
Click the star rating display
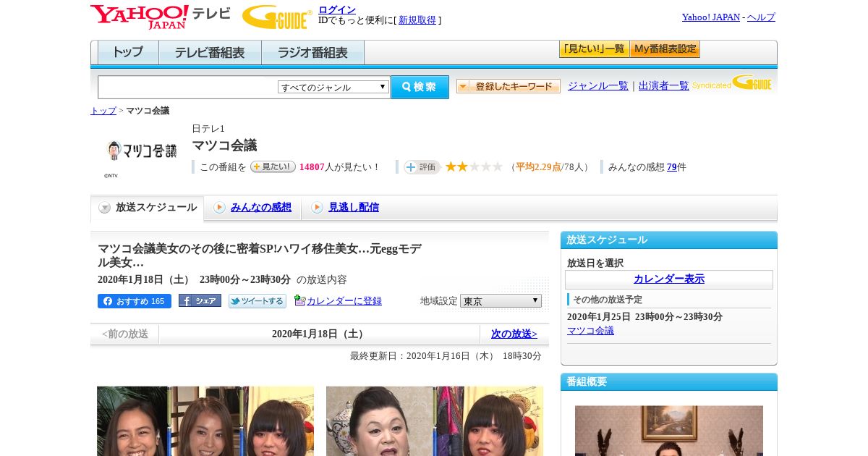point(474,166)
